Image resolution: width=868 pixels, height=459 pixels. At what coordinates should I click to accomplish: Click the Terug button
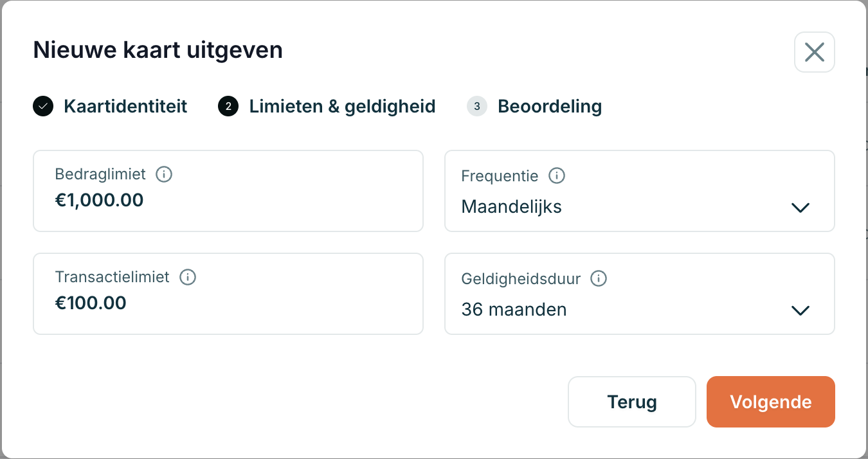pos(632,402)
